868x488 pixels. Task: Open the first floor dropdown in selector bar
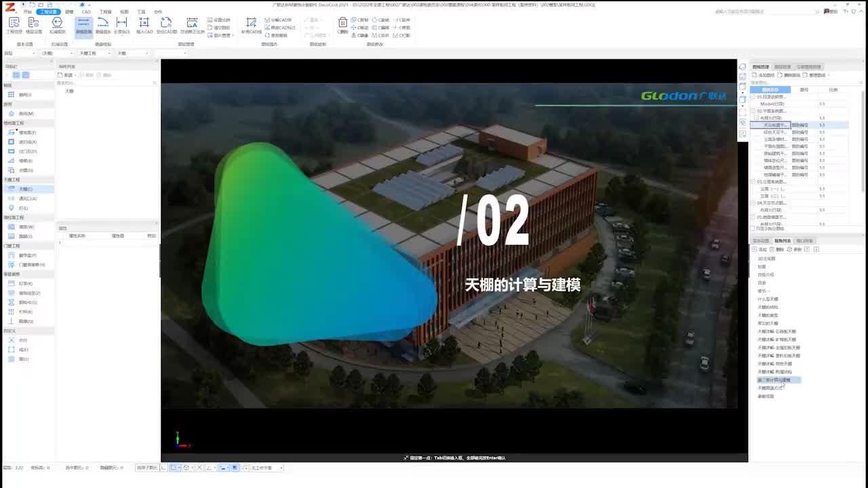(x=19, y=53)
